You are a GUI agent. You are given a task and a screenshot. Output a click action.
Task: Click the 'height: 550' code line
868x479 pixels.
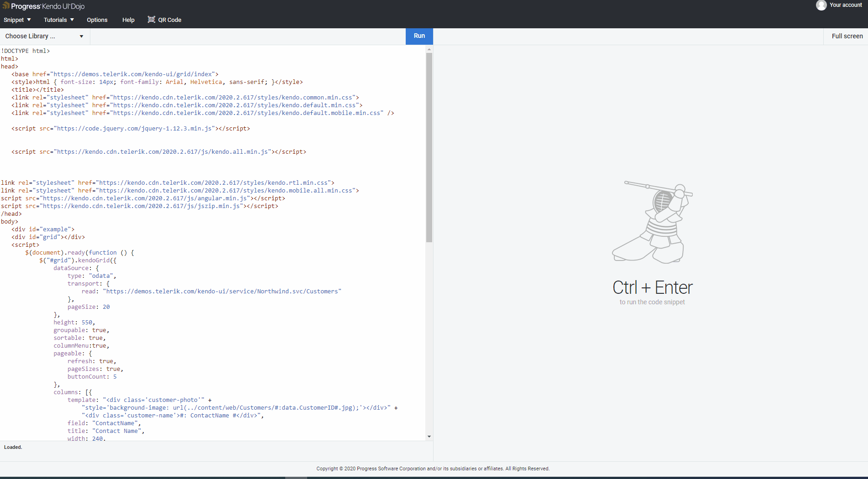click(74, 323)
